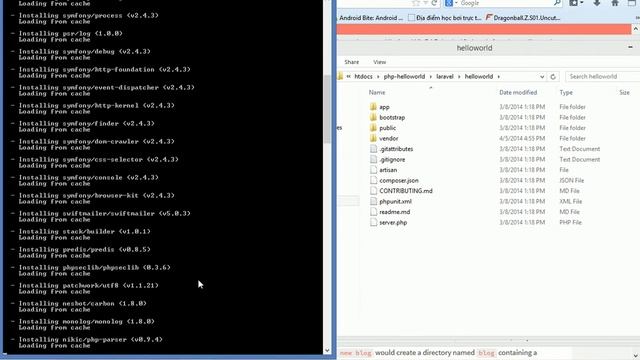Navigate to laravel breadcrumb

[x=445, y=77]
